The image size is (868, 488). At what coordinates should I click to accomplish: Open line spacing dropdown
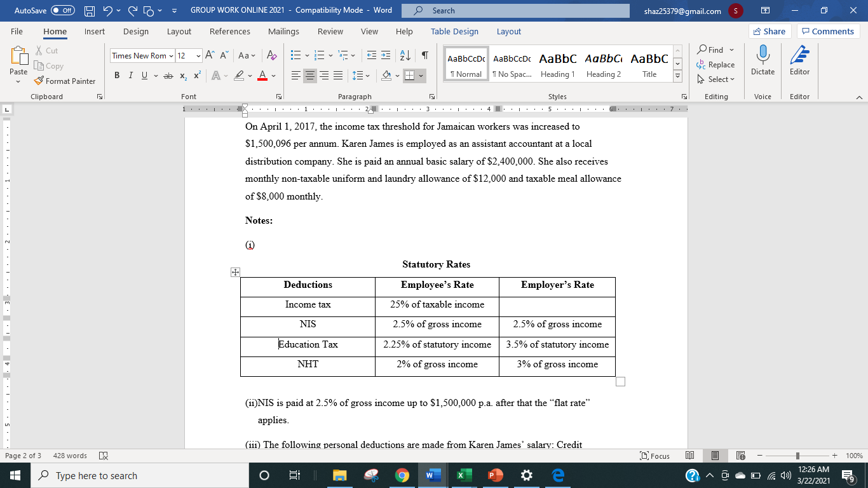[x=360, y=76]
